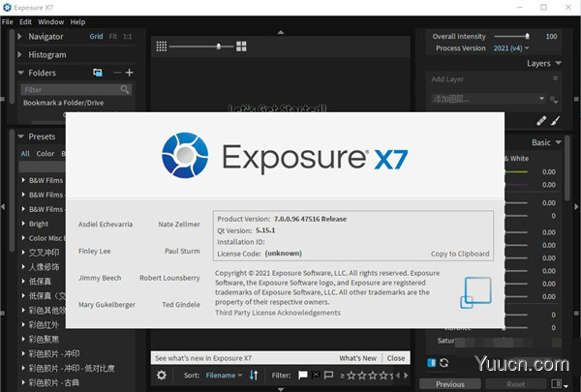Screen dimensions: 581x392
Task: Click the overlapping squares icon in About dialog
Action: 475,292
